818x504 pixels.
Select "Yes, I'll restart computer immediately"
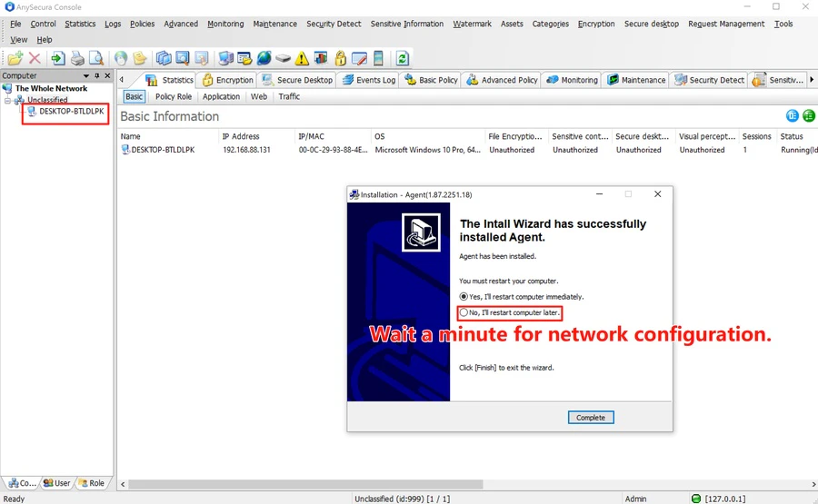[521, 297]
